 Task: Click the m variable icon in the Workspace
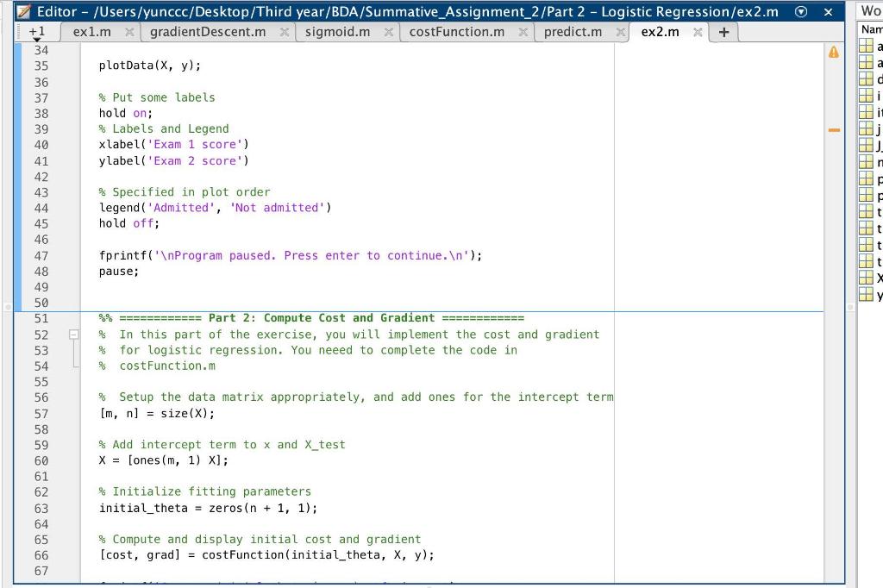pyautogui.click(x=867, y=162)
